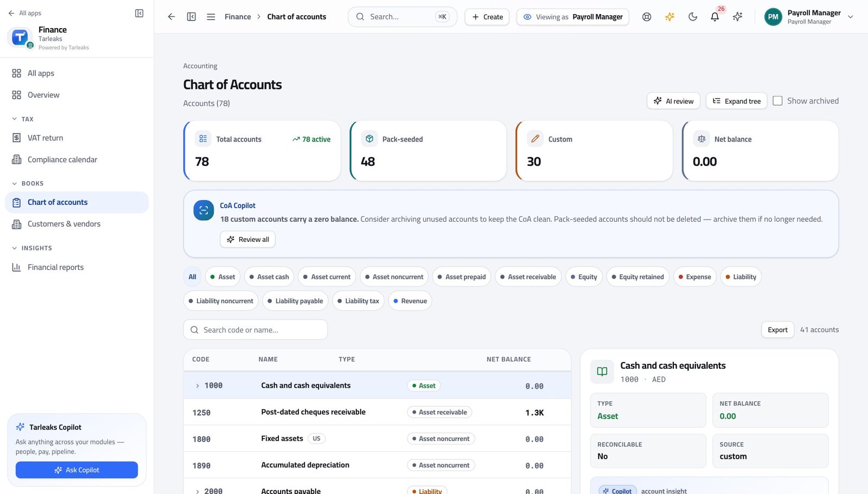Select Chart of accounts in the sidebar
This screenshot has width=868, height=494.
coord(76,202)
